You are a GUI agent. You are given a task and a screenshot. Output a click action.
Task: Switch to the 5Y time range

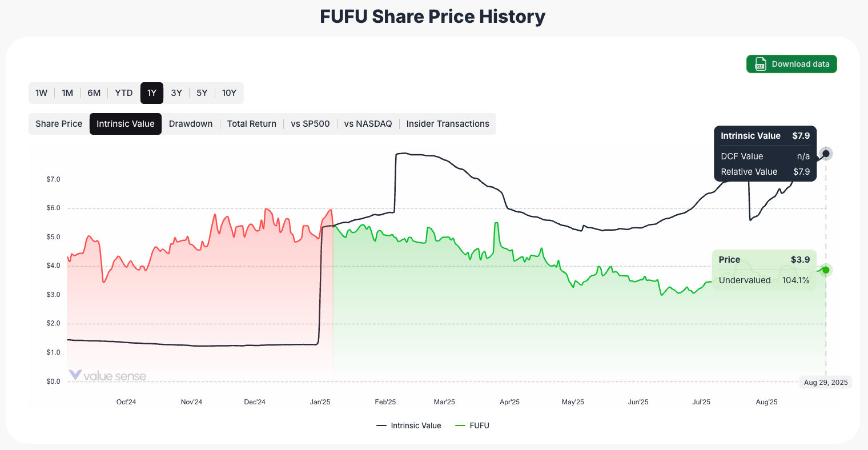[x=202, y=93]
